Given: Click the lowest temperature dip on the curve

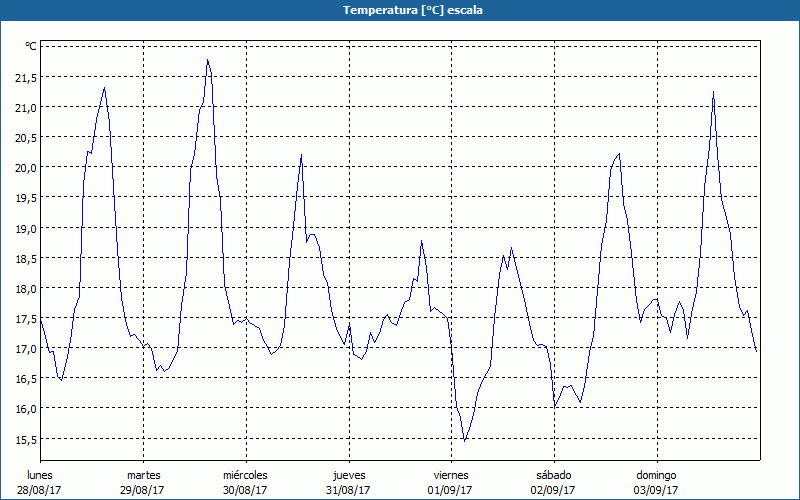Looking at the screenshot, I should tap(464, 440).
